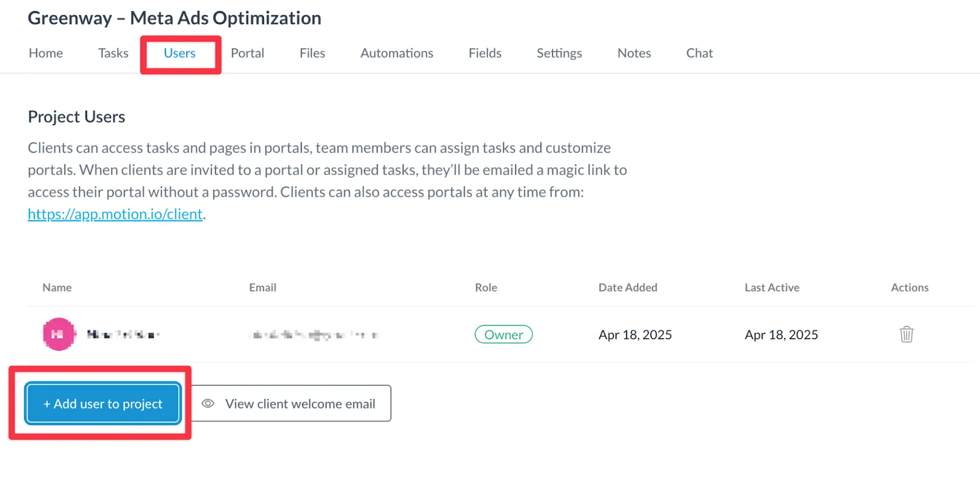Click the blurred email address cell

coord(315,335)
